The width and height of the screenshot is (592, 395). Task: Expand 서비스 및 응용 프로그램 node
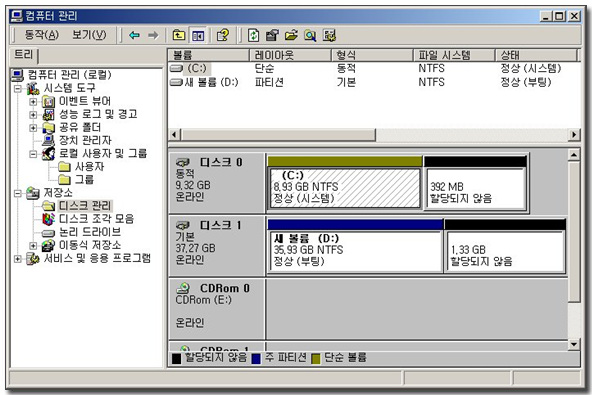point(17,259)
